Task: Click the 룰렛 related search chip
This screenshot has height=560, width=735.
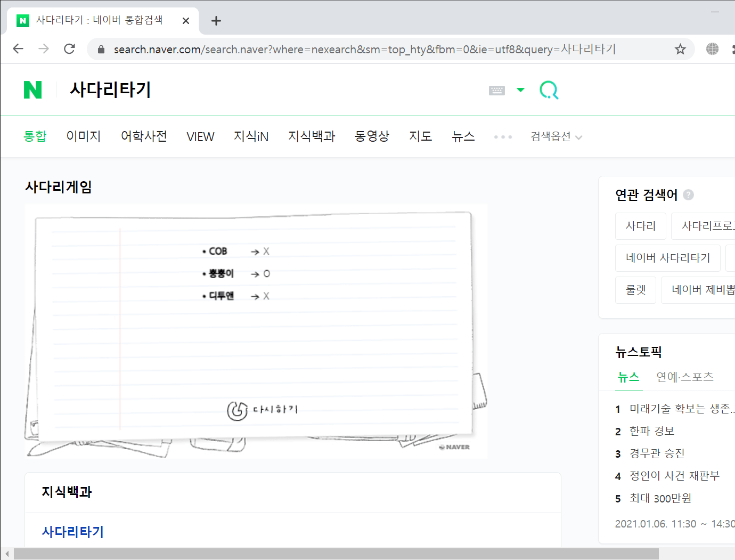Action: click(x=635, y=290)
